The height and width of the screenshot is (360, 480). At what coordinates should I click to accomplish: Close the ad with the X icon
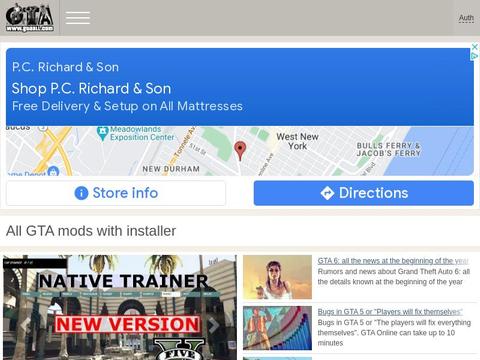click(474, 47)
